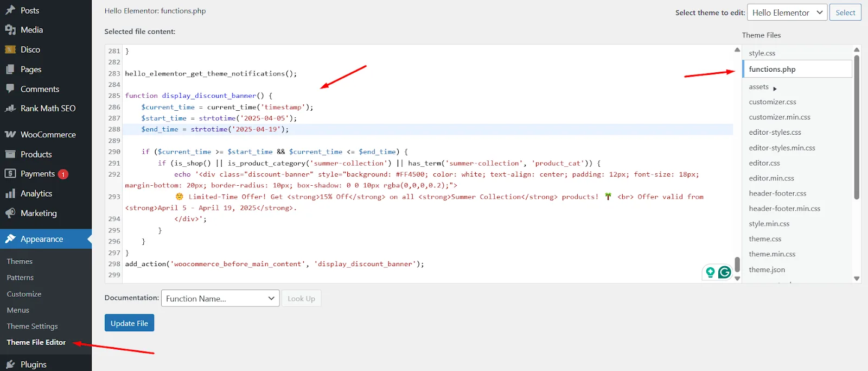868x371 pixels.
Task: Open theme.css file
Action: 765,239
